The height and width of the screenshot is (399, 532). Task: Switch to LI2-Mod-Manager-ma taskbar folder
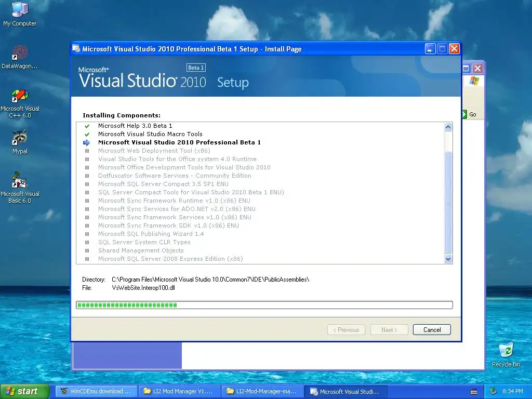[262, 392]
